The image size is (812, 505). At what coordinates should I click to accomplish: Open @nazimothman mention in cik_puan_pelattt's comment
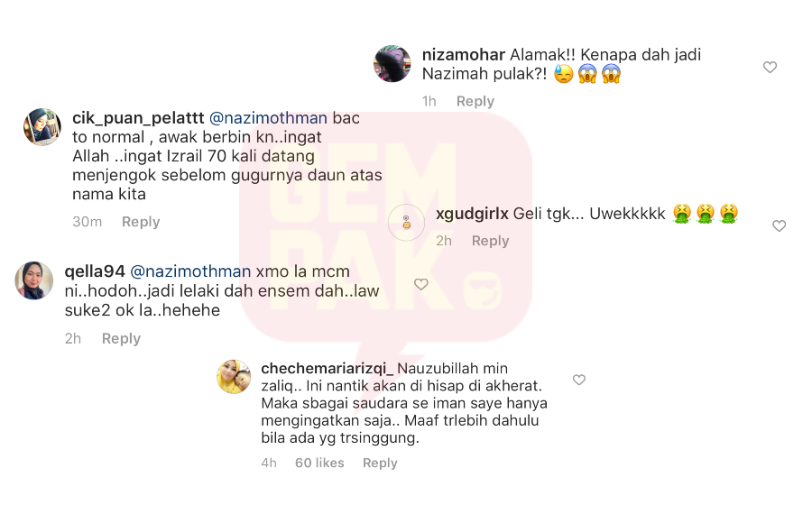click(x=268, y=118)
